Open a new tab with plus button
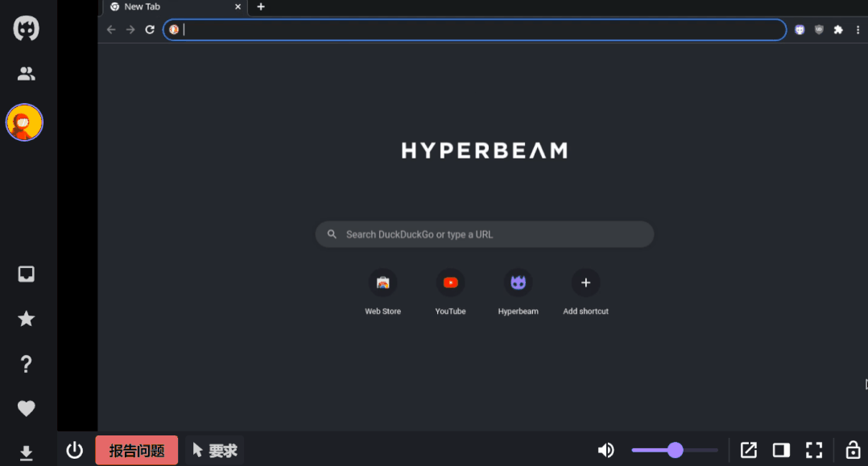Image resolution: width=868 pixels, height=466 pixels. 261,6
